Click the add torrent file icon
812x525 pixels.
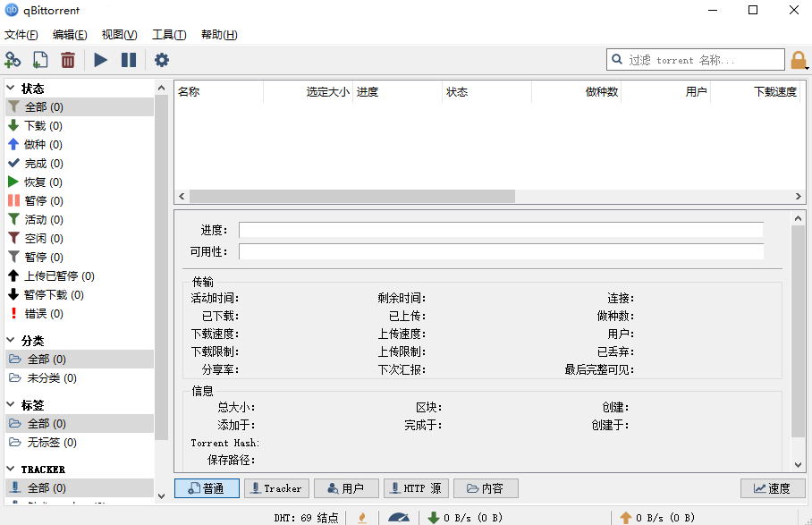point(40,60)
